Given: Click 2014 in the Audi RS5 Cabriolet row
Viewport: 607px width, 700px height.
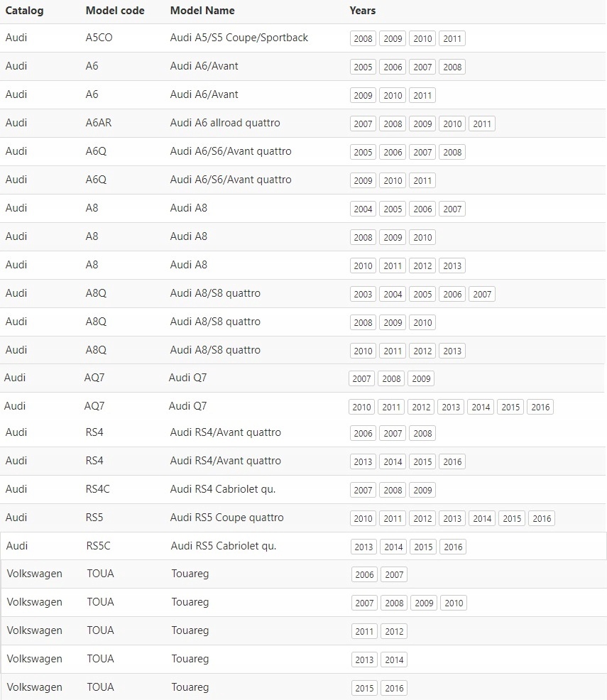Looking at the screenshot, I should point(393,547).
